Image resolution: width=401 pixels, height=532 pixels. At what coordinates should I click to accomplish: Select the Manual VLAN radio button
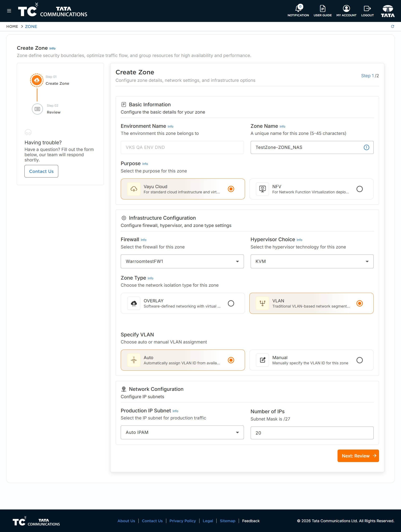tap(360, 360)
